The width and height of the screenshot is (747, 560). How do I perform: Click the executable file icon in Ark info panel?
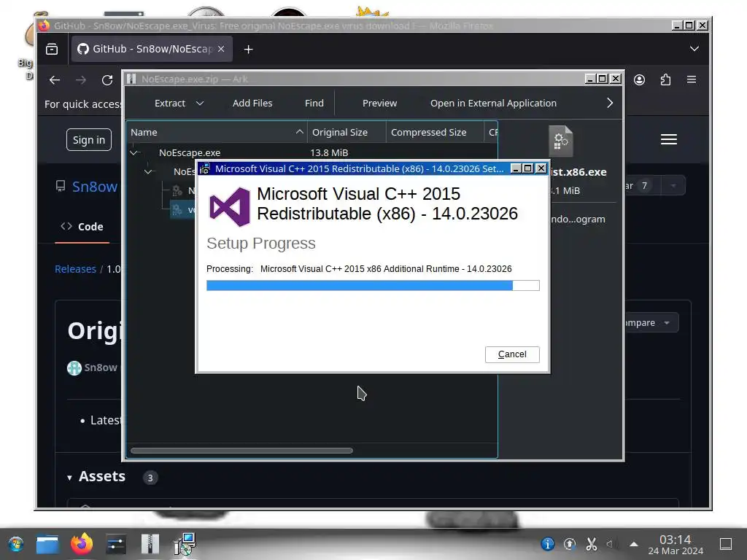561,141
